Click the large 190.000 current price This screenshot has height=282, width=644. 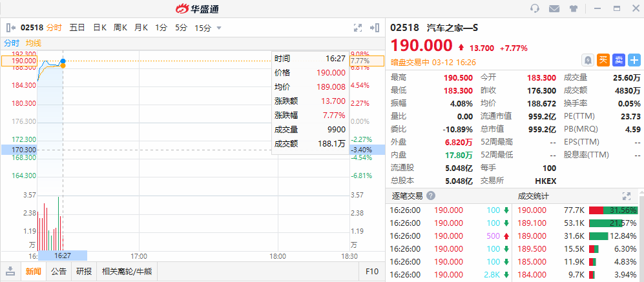click(421, 45)
